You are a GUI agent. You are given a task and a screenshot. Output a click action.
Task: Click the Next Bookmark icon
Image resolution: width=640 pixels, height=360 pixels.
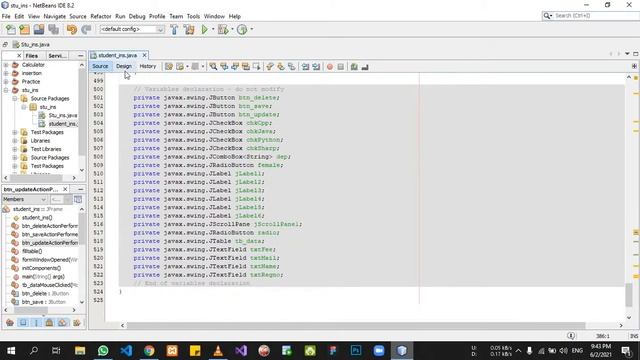pyautogui.click(x=281, y=67)
